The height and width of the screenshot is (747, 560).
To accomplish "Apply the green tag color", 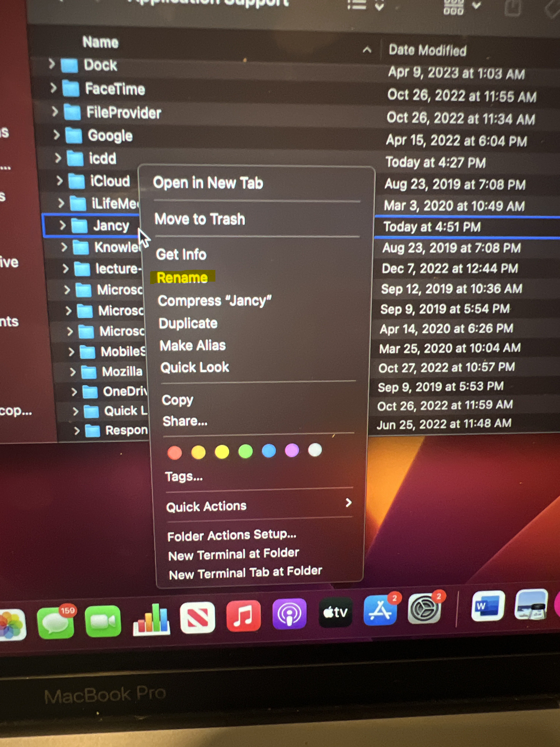I will coord(245,451).
